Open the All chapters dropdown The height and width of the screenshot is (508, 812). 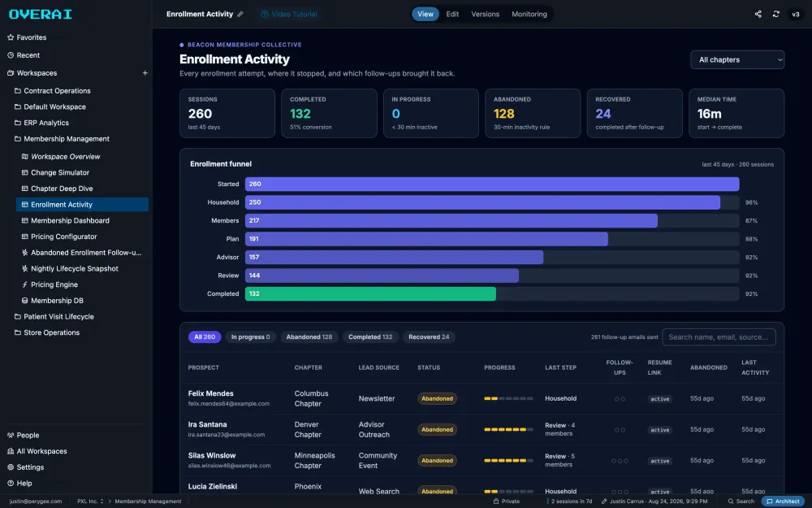pos(737,59)
